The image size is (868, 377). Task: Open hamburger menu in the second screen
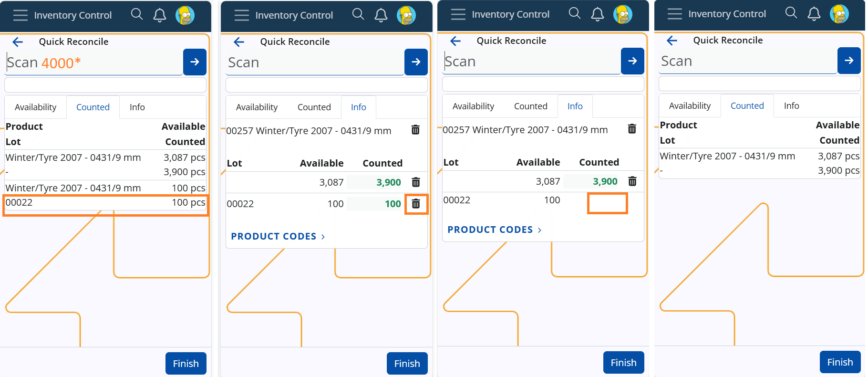(242, 15)
